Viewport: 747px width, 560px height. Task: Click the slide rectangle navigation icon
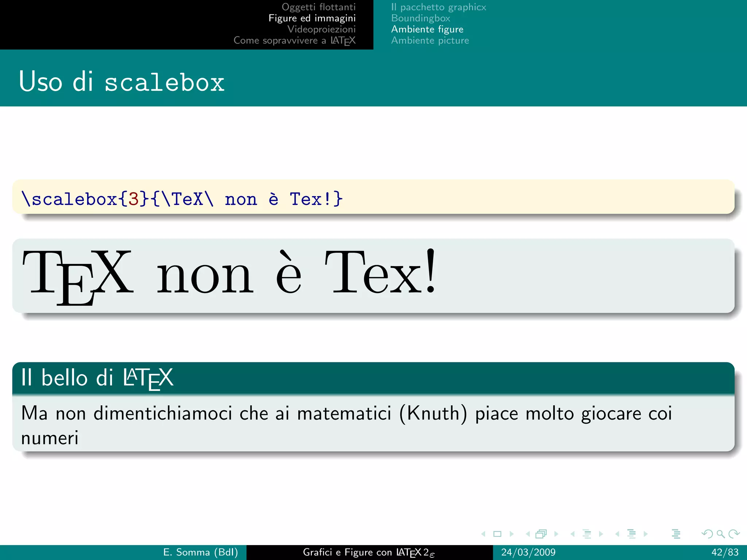tap(497, 534)
